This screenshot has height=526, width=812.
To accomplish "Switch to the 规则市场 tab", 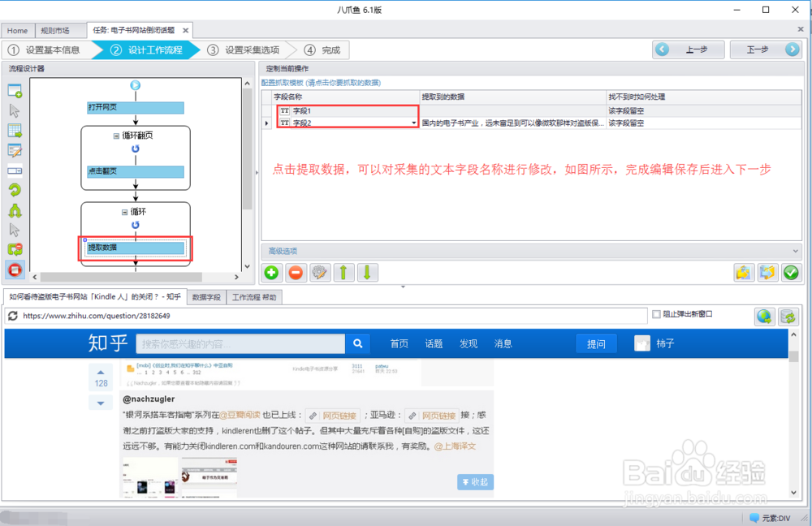I will pos(55,31).
